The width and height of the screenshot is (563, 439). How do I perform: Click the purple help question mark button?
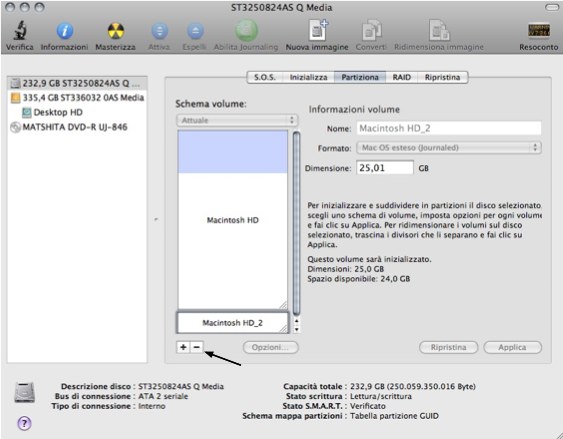(x=24, y=423)
